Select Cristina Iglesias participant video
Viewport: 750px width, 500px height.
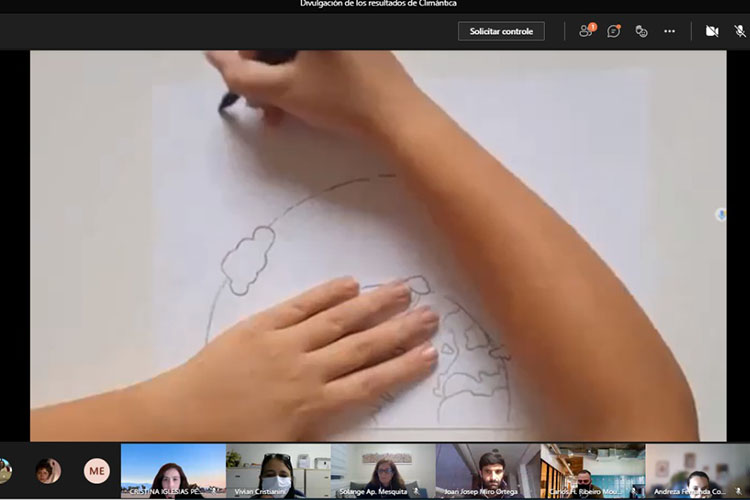[173, 471]
